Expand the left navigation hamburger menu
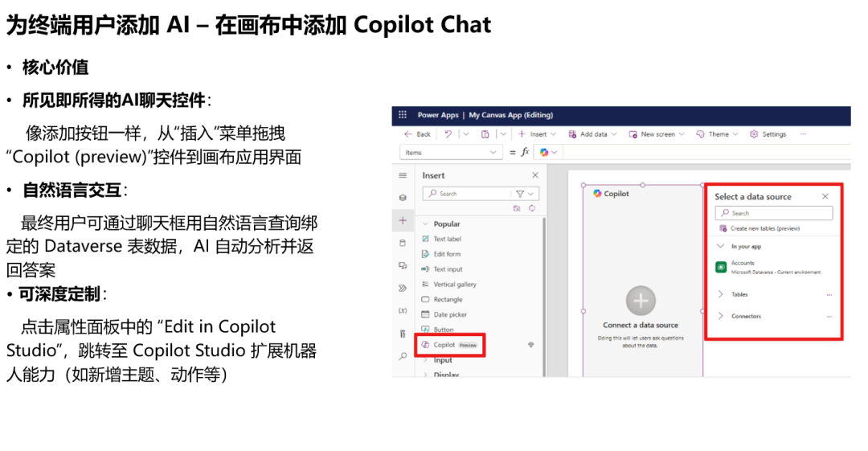 point(403,175)
